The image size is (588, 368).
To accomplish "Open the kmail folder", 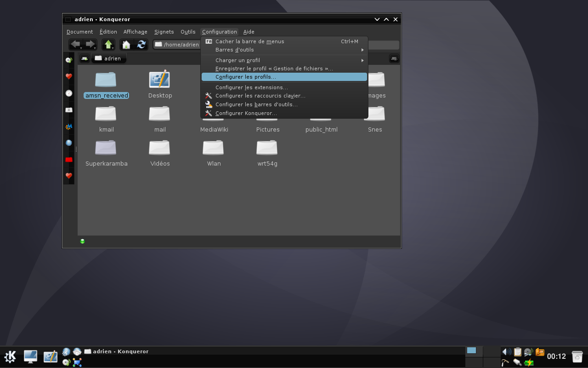I will [x=106, y=119].
